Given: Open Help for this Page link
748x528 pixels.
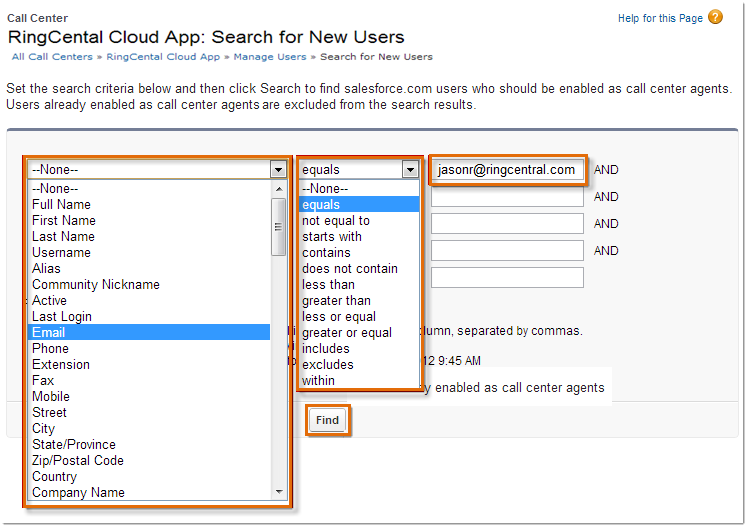Looking at the screenshot, I should coord(660,18).
